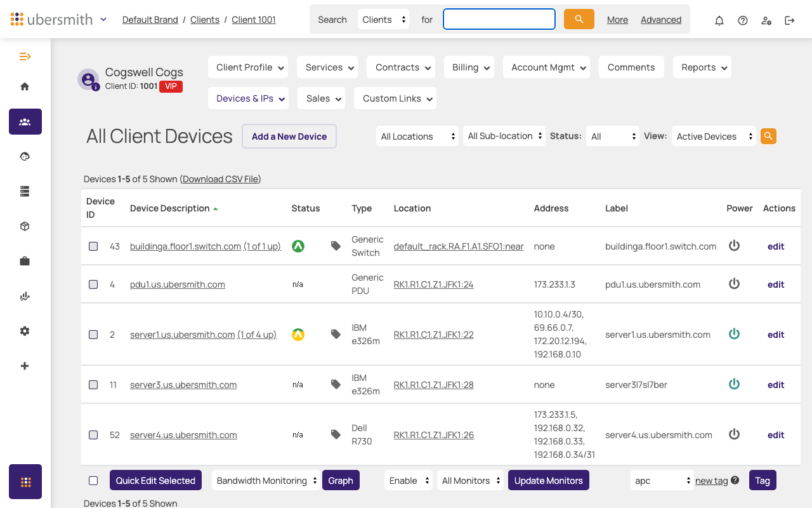Open the Comments tab

[x=631, y=67]
